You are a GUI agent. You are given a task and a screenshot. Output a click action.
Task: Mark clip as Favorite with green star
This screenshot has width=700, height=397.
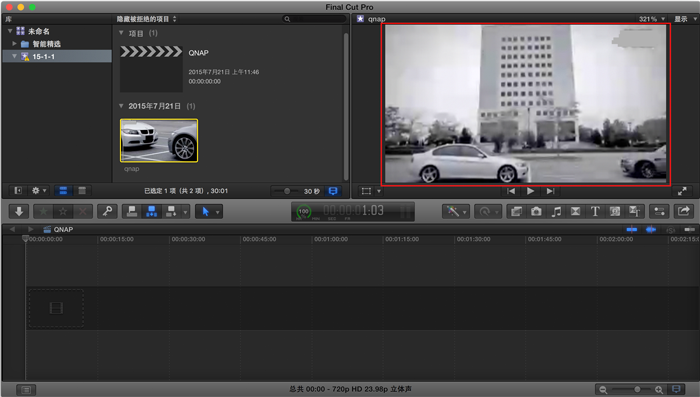43,211
